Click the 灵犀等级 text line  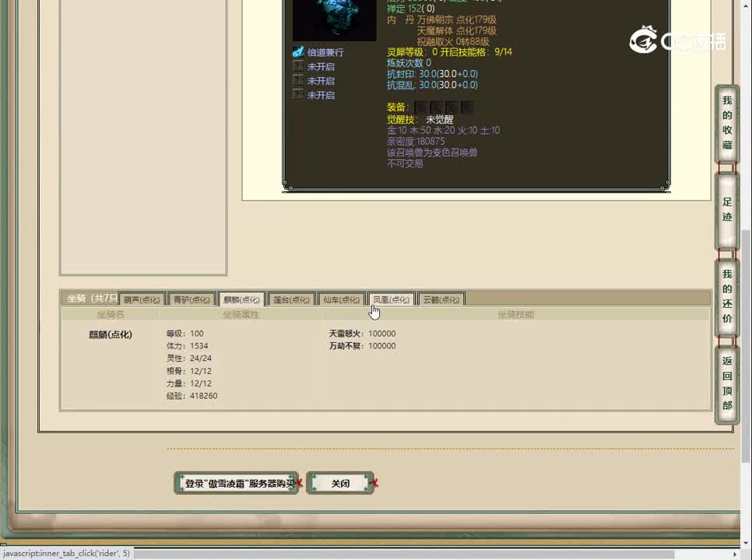coord(449,52)
